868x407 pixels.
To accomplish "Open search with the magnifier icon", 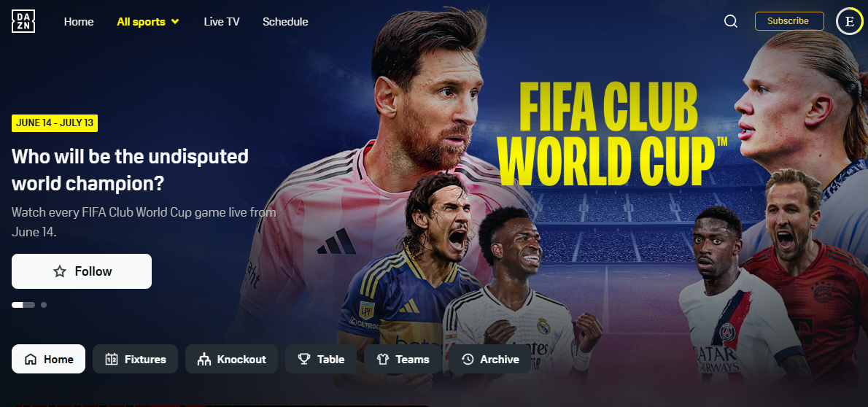I will (731, 21).
